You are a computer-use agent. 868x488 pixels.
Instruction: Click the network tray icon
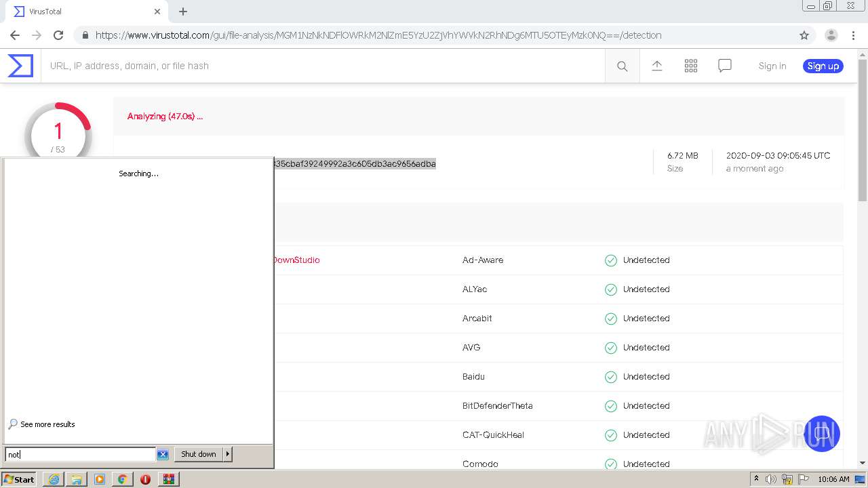pyautogui.click(x=787, y=479)
